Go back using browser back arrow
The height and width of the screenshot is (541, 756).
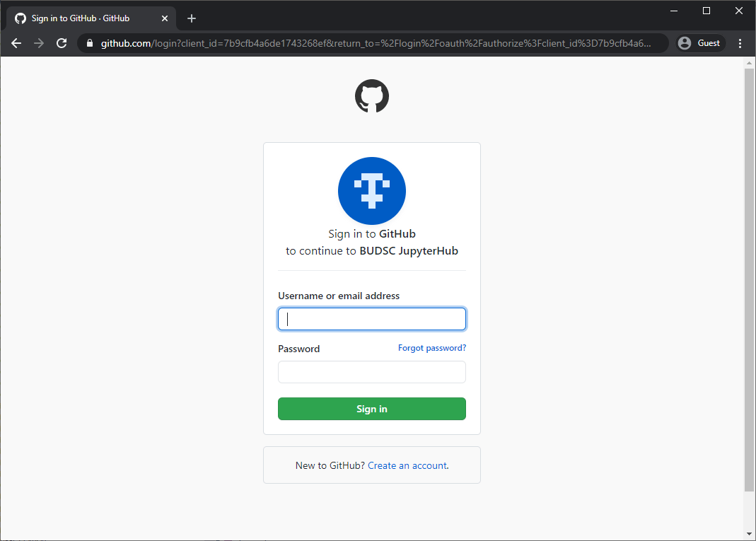click(x=16, y=43)
